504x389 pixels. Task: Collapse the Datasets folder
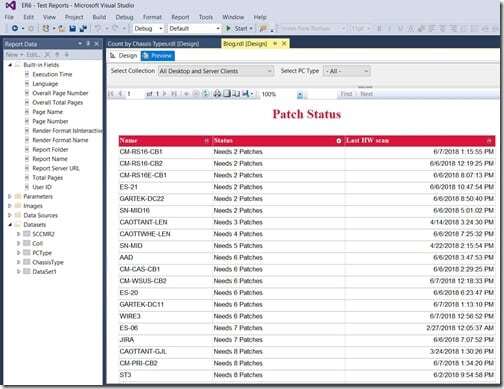10,225
